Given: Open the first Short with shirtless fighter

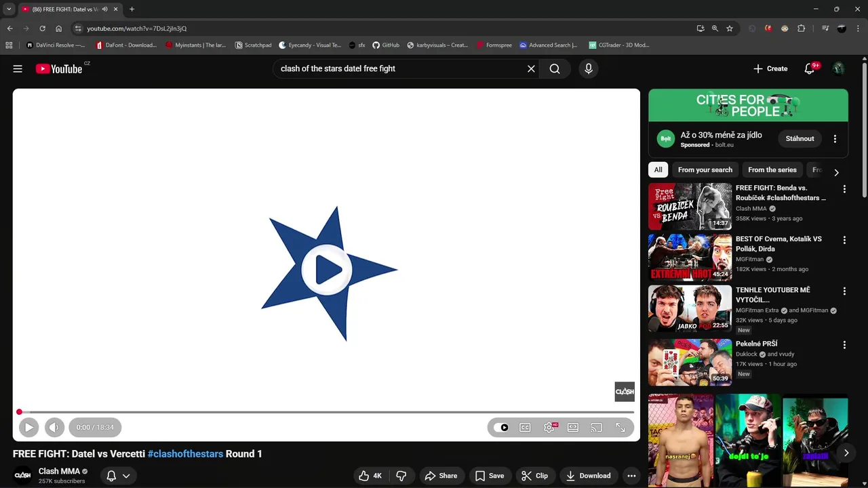Looking at the screenshot, I should (681, 441).
